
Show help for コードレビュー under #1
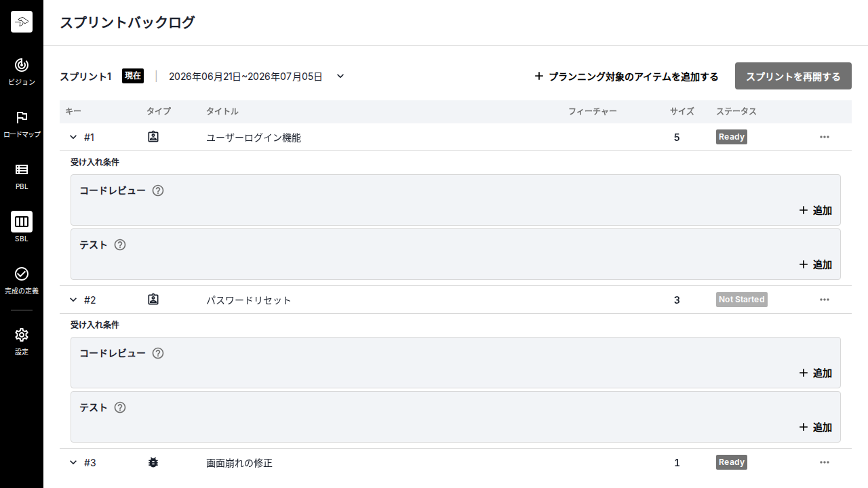pos(158,190)
